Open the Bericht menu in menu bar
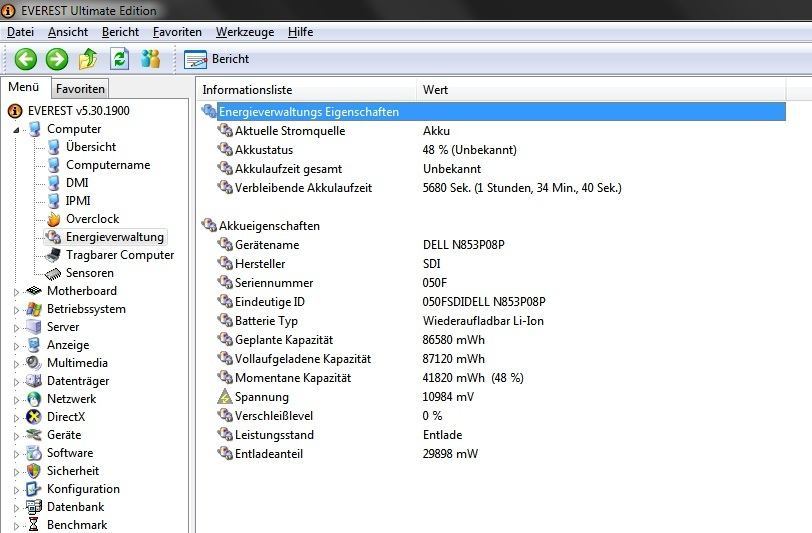Viewport: 812px width, 533px height. pyautogui.click(x=120, y=32)
